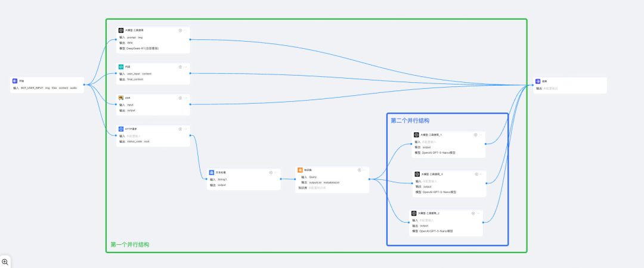Click the run icon on the 文本处理 node
The image size is (644, 268).
[271, 172]
